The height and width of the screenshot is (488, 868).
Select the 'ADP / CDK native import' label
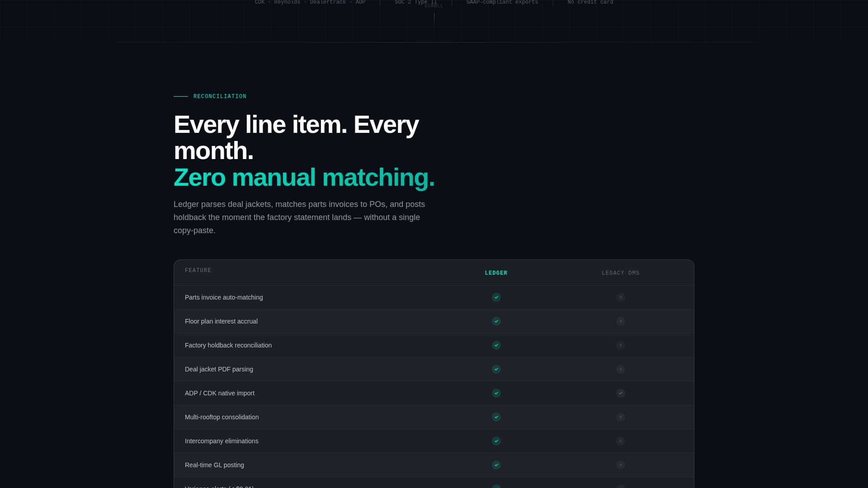[220, 393]
